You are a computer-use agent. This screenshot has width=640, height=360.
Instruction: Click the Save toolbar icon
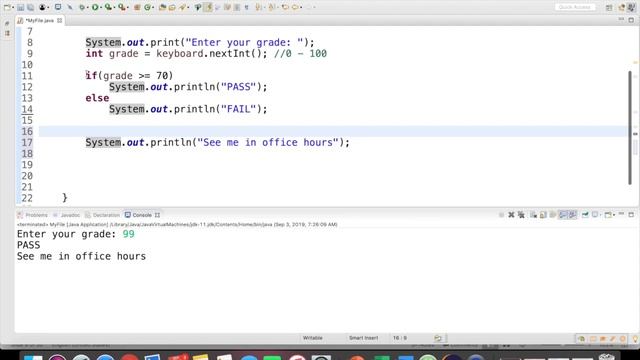20,7
